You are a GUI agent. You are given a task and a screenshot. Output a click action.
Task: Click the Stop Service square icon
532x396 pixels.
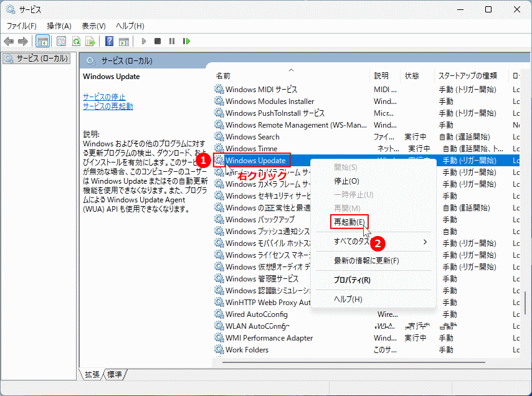pyautogui.click(x=158, y=41)
